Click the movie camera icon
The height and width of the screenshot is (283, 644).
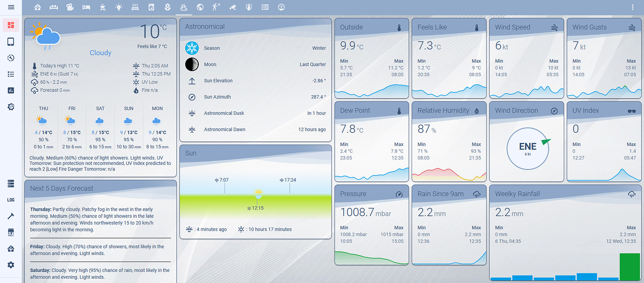coord(70,7)
